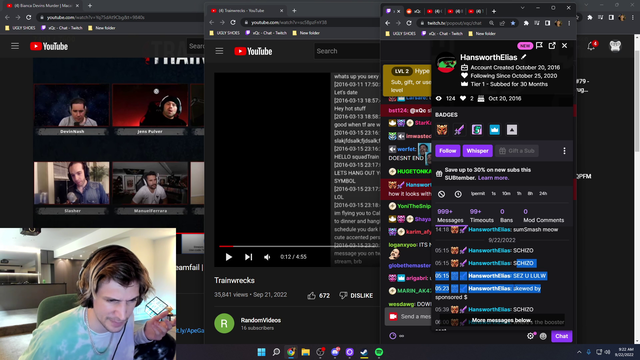The height and width of the screenshot is (360, 640).
Task: Open the xQc - Chat - Twitch bookmark in middle window
Action: pyautogui.click(x=266, y=33)
